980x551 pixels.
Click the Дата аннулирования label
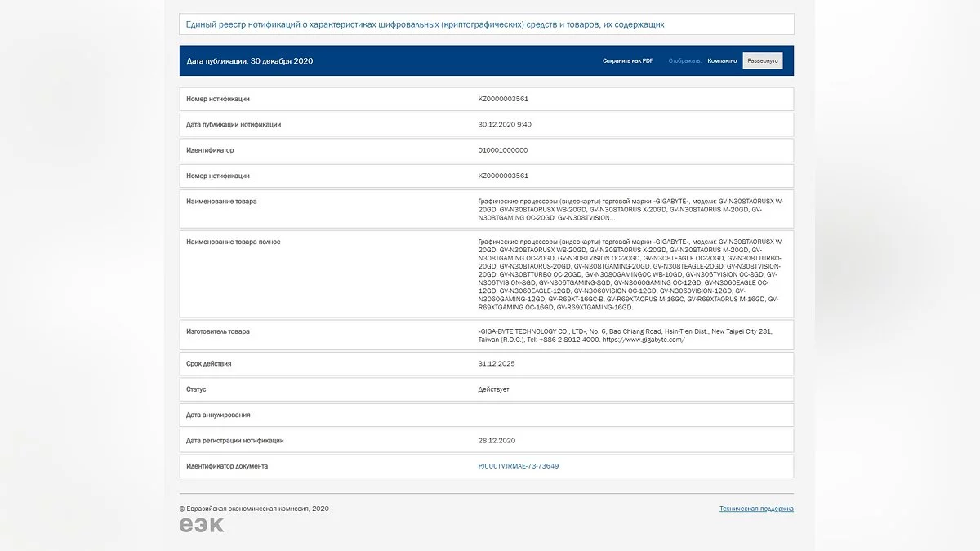click(x=218, y=415)
